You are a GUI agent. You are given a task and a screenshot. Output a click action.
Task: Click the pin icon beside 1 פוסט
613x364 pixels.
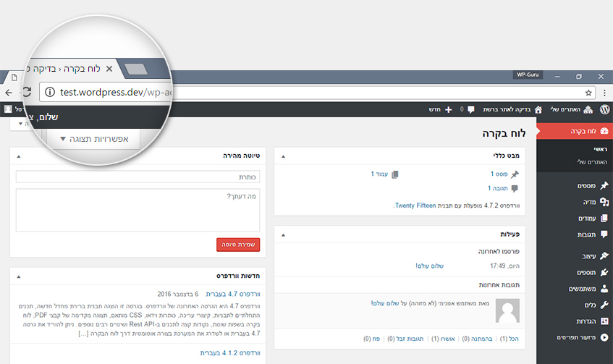(x=515, y=174)
